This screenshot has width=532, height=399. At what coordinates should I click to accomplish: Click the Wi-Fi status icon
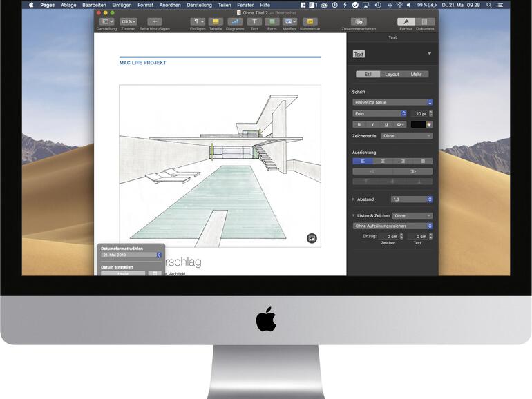(400, 5)
